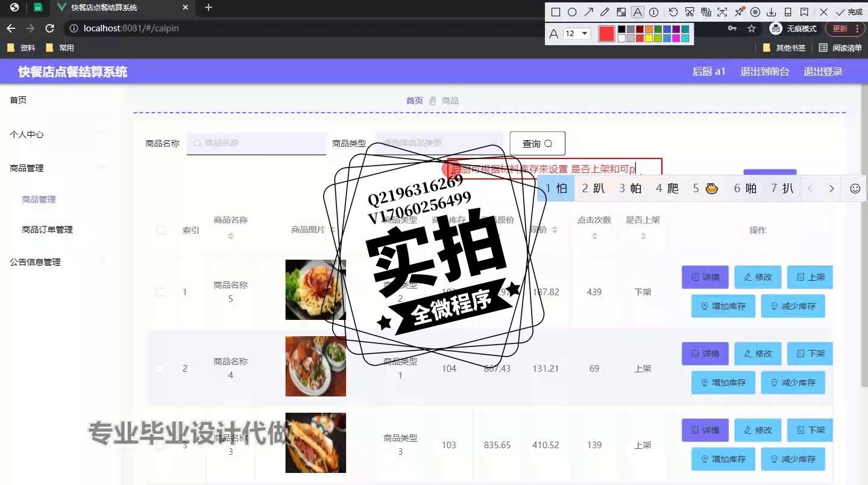This screenshot has width=868, height=485.
Task: Click 完成 to finish the screenshot
Action: [x=849, y=12]
